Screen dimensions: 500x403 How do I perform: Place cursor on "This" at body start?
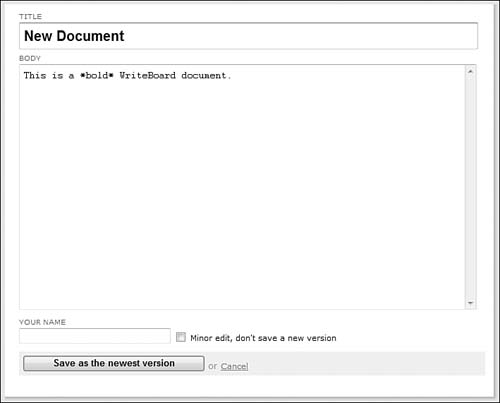(x=35, y=76)
